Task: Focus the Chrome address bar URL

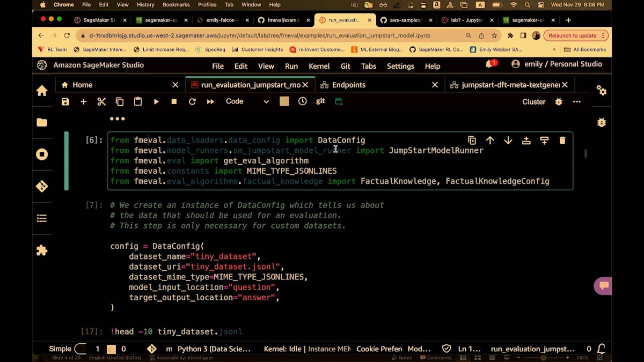Action: point(260,35)
